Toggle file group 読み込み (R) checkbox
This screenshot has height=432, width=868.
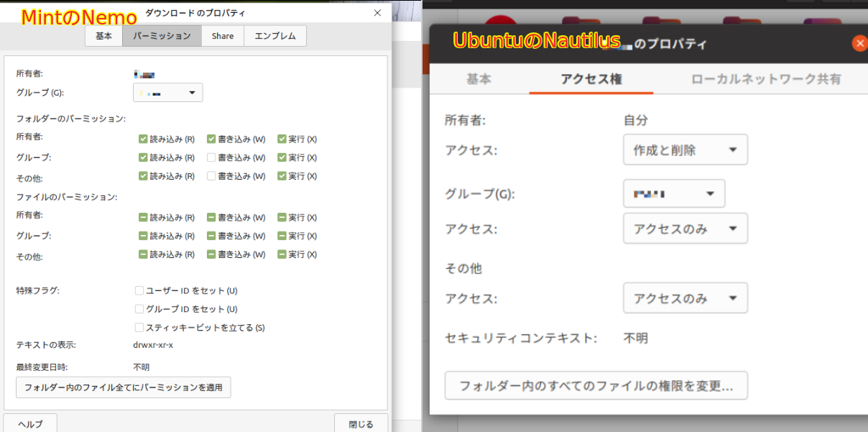click(x=143, y=236)
